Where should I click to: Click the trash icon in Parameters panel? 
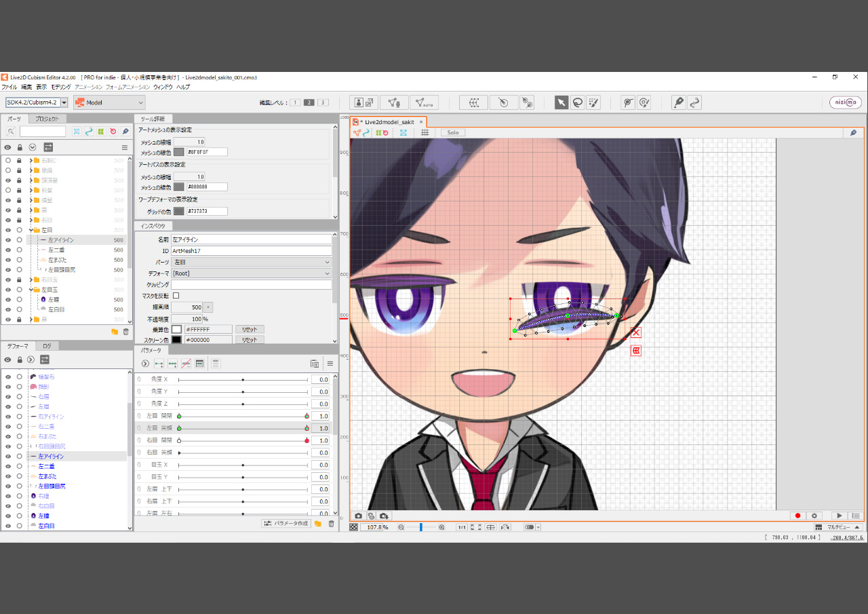[331, 523]
